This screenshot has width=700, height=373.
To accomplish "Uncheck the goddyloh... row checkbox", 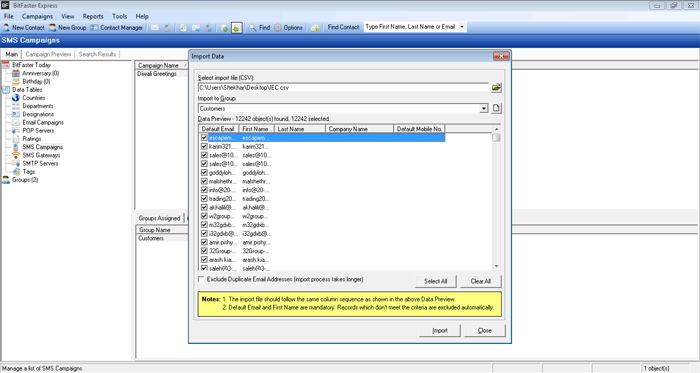I will (x=204, y=173).
